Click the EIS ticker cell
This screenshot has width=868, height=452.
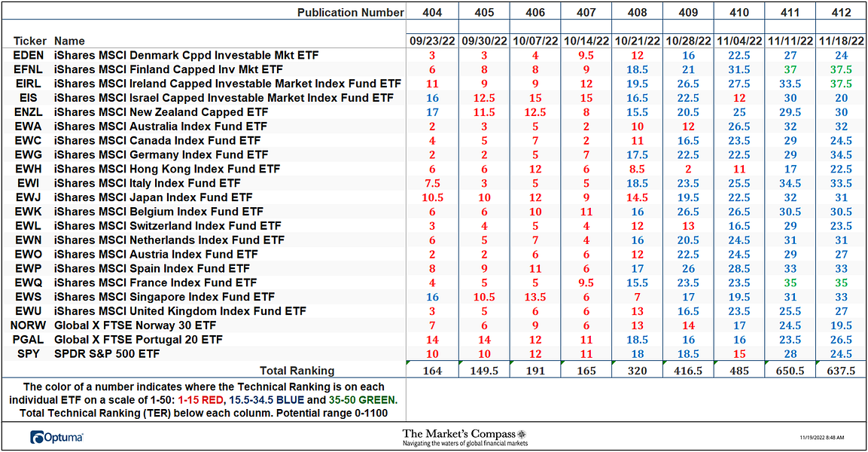[29, 98]
